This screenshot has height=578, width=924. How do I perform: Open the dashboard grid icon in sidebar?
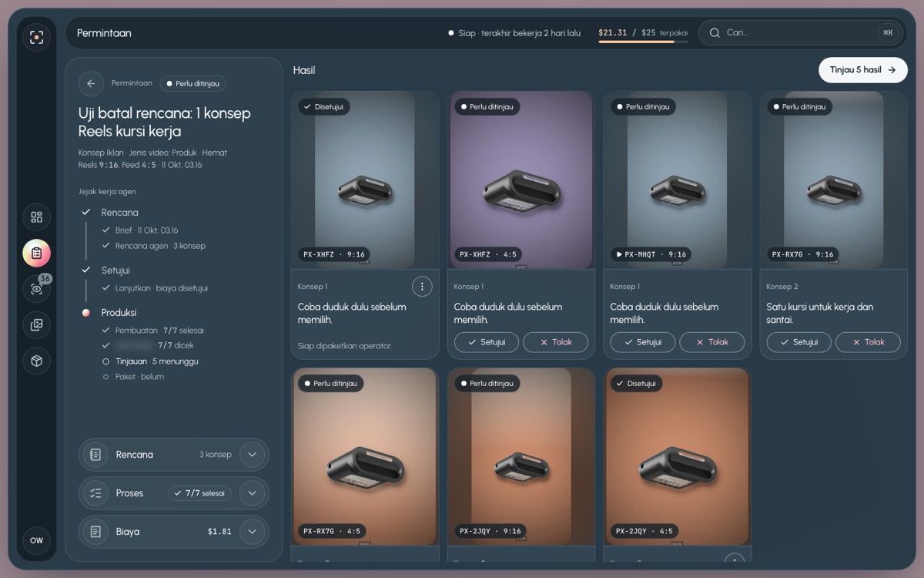pyautogui.click(x=36, y=217)
